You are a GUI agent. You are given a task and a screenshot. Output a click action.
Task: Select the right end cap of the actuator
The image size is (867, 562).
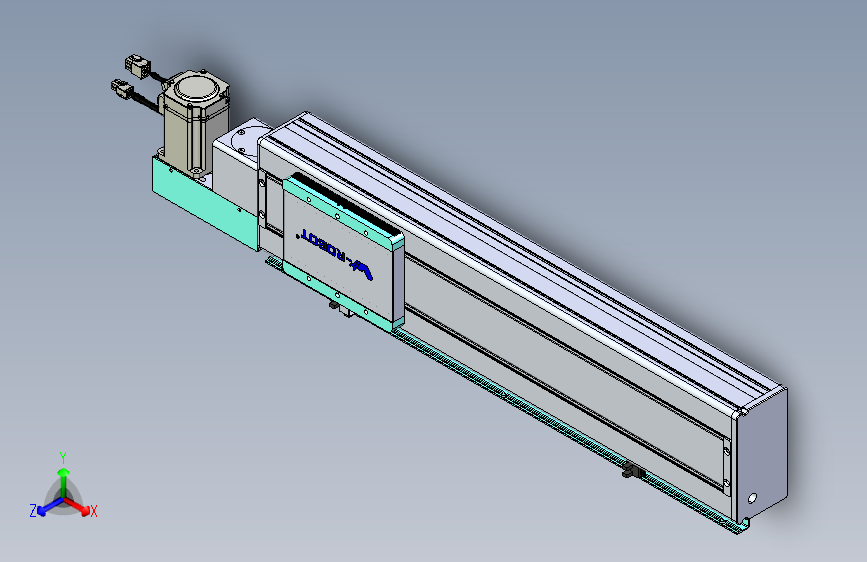pos(761,456)
